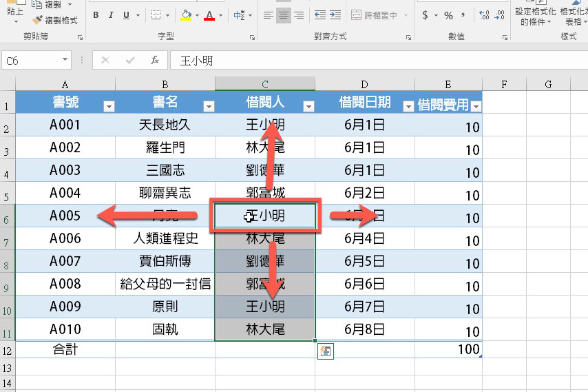Increase indent
The width and height of the screenshot is (588, 392).
pyautogui.click(x=335, y=15)
